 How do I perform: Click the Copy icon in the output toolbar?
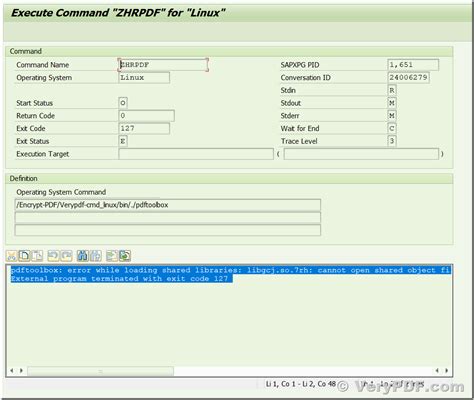pyautogui.click(x=24, y=256)
